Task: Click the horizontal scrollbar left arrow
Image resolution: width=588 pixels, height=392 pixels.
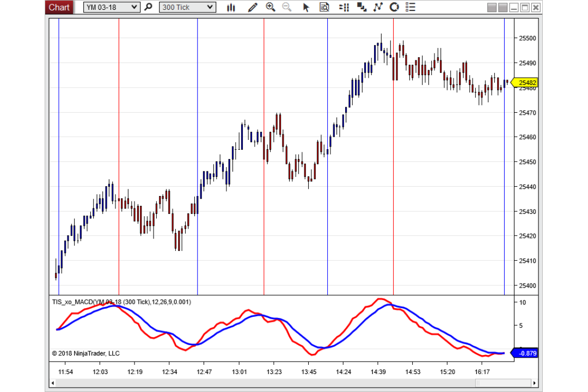Action: tap(53, 383)
